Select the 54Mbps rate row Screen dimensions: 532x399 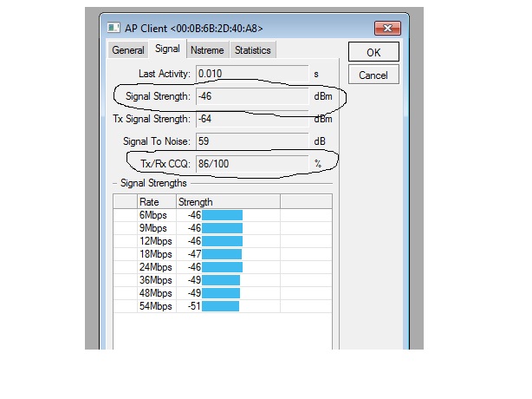(222, 306)
